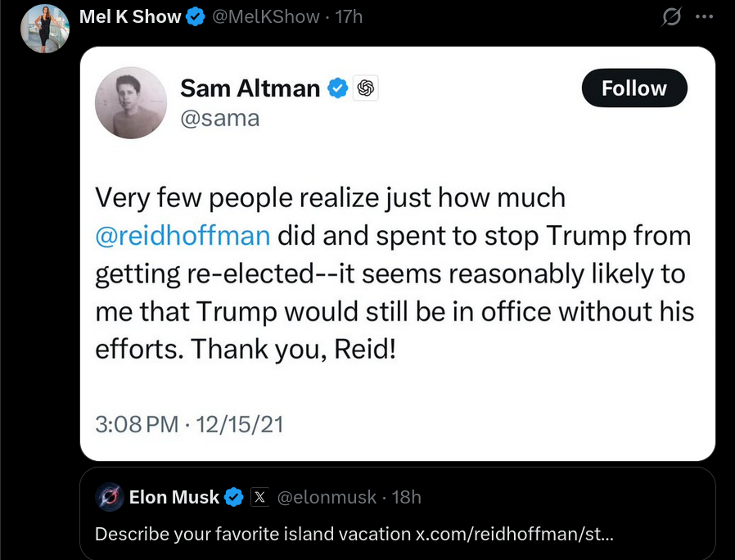Screen dimensions: 735x560
Task: Open the x.com/reidhoffman/st... link
Action: (x=514, y=534)
